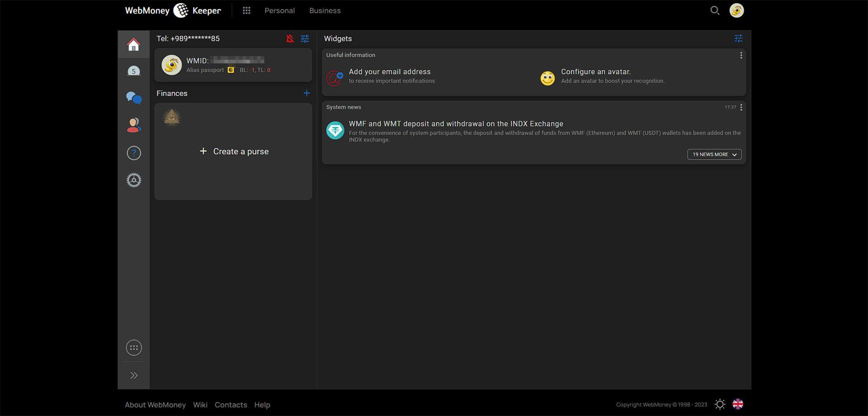Click Create a purse button
Viewport: 868px width, 416px height.
coord(234,151)
